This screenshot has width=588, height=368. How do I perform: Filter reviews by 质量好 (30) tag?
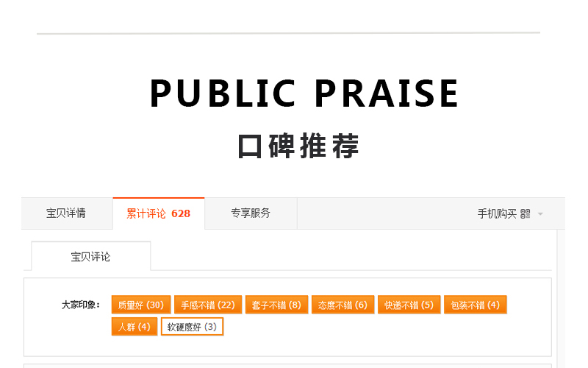(x=141, y=305)
